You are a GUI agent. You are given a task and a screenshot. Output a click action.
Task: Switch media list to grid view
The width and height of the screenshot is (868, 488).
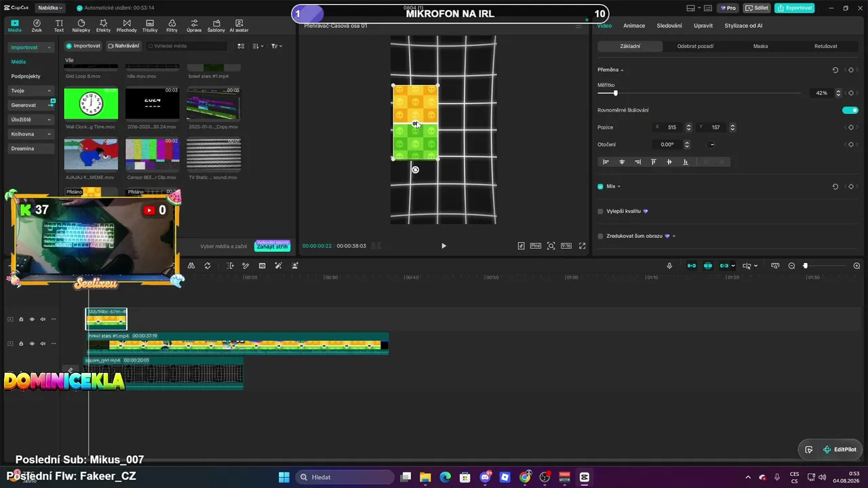pyautogui.click(x=241, y=46)
